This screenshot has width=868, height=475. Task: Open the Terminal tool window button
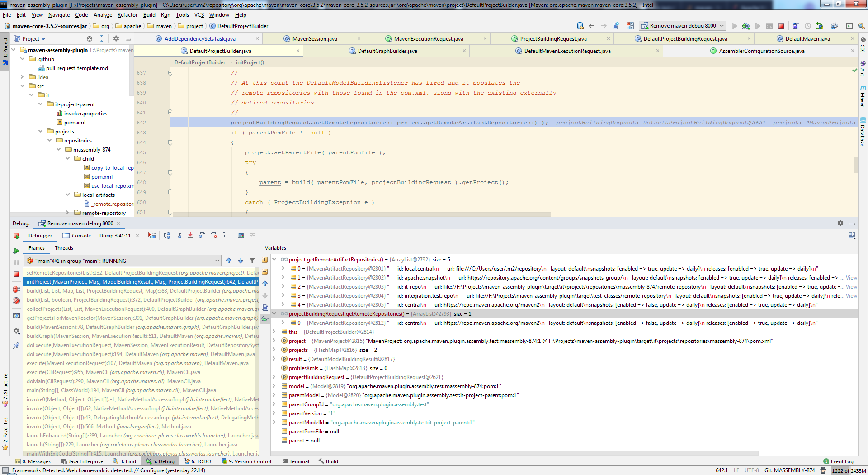(x=296, y=461)
